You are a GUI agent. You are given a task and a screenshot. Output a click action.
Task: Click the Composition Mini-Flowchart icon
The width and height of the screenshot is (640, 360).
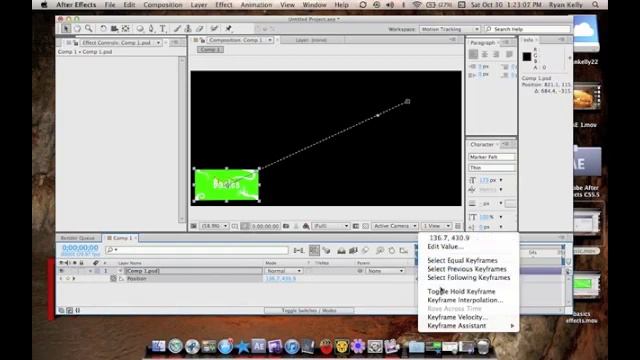click(299, 250)
